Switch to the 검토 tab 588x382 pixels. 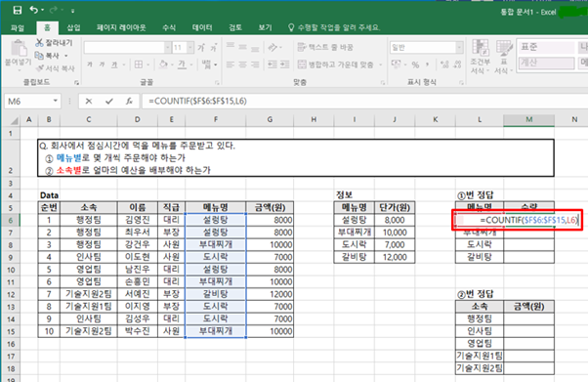[x=235, y=27]
